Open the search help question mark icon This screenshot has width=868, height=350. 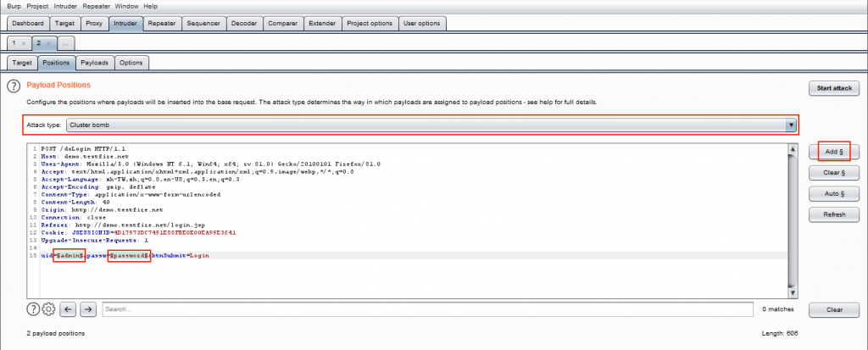[x=33, y=309]
